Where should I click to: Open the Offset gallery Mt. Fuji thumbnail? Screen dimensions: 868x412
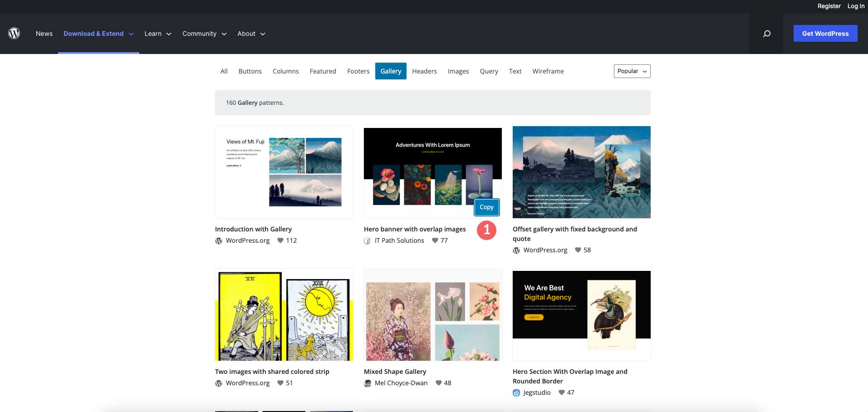tap(582, 172)
